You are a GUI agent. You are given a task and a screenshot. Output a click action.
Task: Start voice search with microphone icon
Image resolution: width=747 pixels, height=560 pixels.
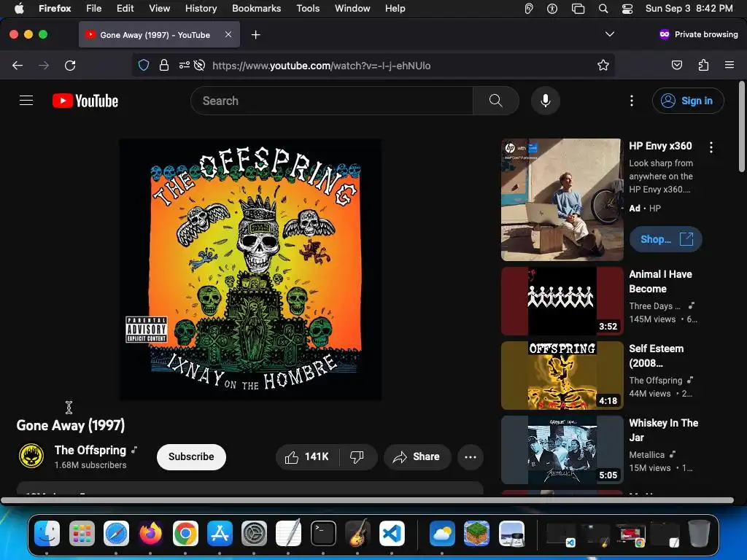[546, 101]
